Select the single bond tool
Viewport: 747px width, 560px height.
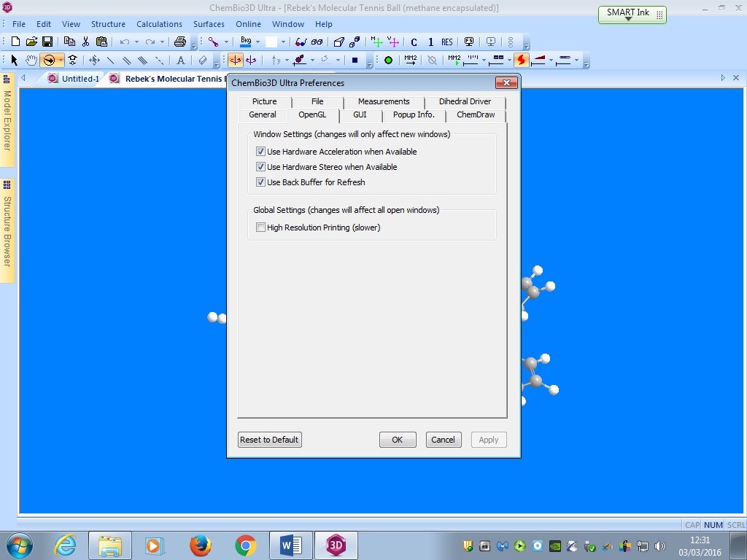[111, 60]
